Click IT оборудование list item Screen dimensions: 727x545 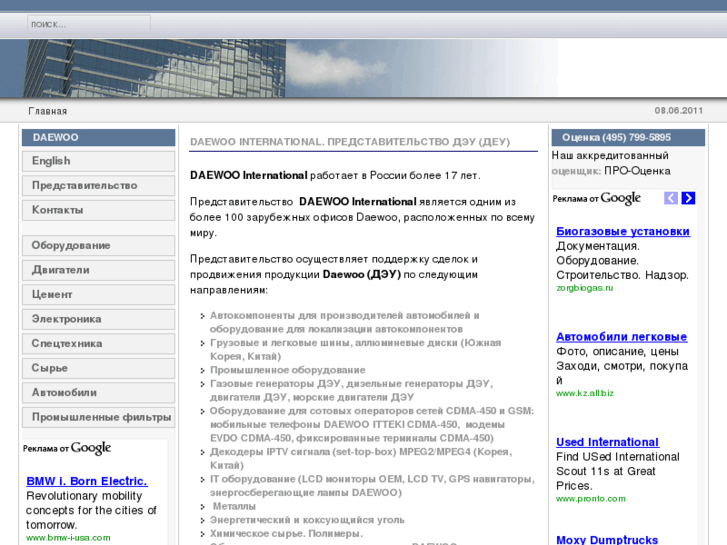pyautogui.click(x=372, y=486)
